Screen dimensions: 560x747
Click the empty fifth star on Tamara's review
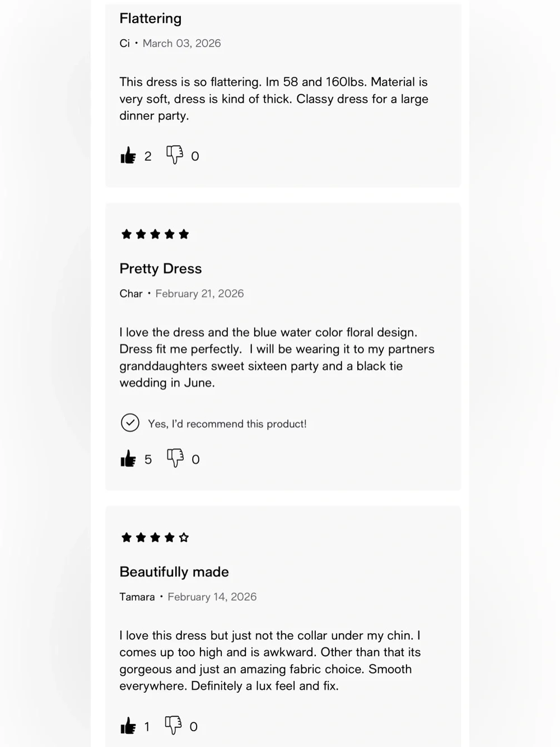(x=184, y=537)
